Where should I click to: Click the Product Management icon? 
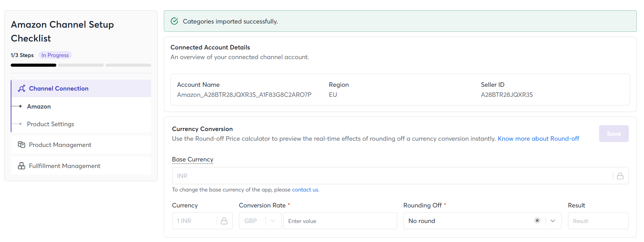point(21,145)
